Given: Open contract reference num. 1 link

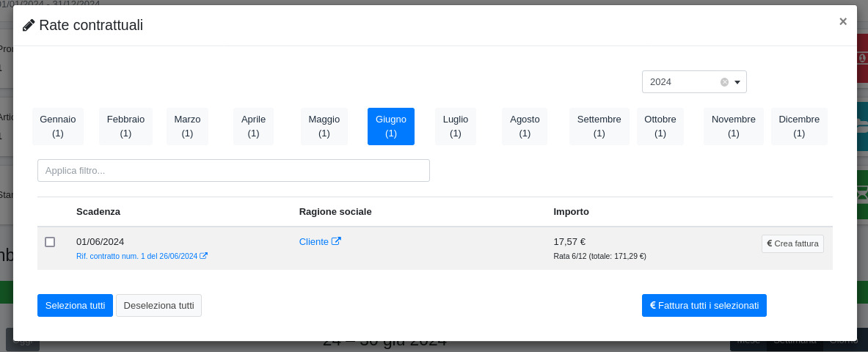Looking at the screenshot, I should 142,256.
